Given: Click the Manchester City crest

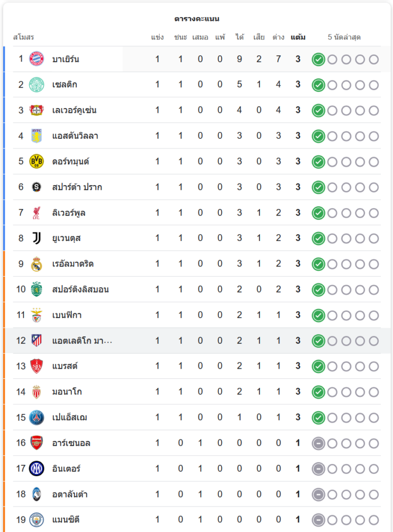Looking at the screenshot, I should (x=36, y=519).
